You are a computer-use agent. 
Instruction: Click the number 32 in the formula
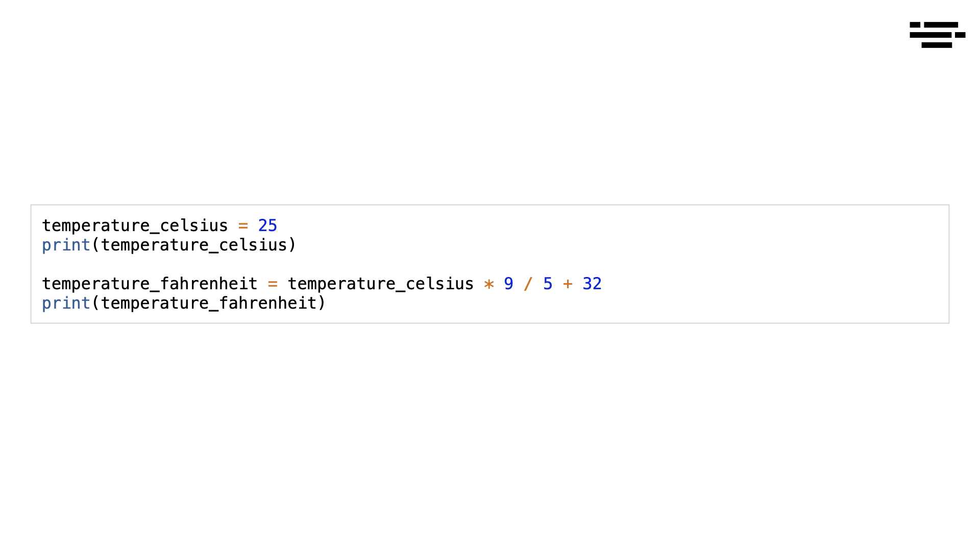point(592,284)
